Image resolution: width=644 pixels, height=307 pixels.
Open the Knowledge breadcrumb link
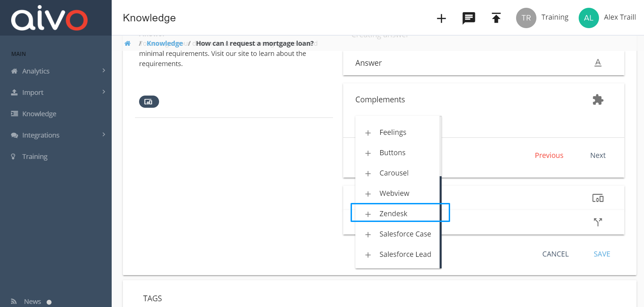[165, 43]
